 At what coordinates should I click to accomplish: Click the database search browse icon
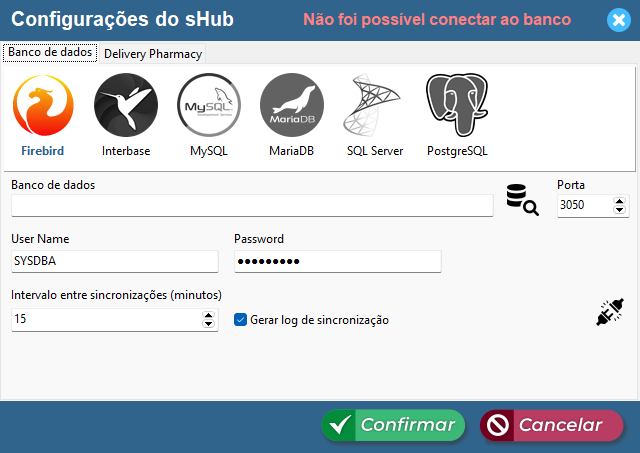coord(522,199)
